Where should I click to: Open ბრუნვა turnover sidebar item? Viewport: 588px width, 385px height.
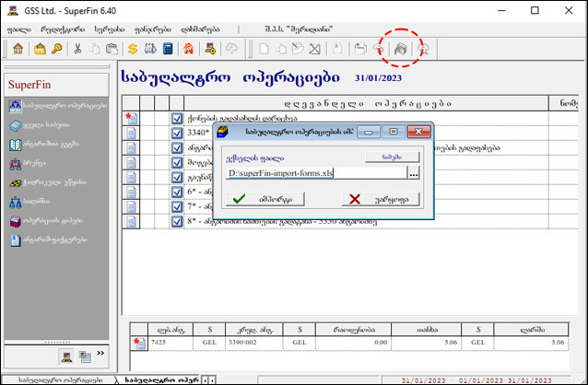pos(28,163)
